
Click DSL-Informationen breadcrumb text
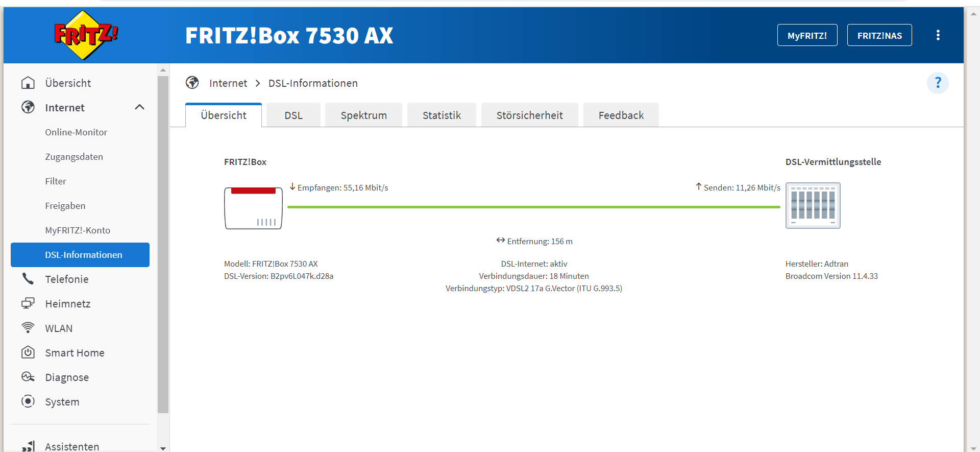(313, 83)
